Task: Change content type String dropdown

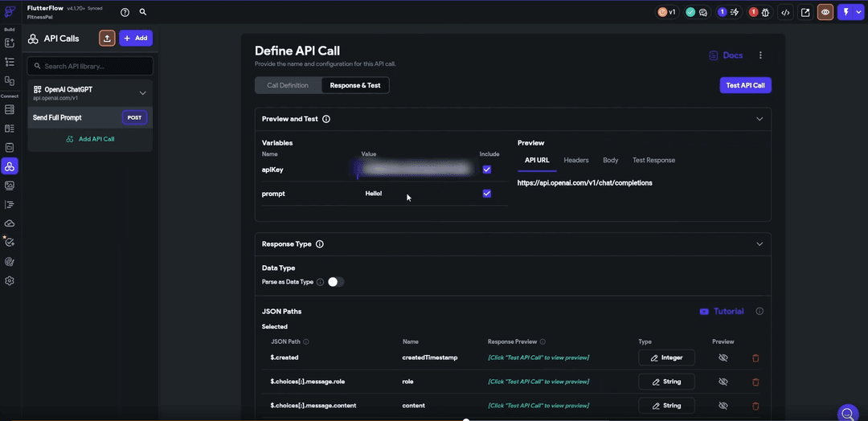Action: click(x=666, y=406)
